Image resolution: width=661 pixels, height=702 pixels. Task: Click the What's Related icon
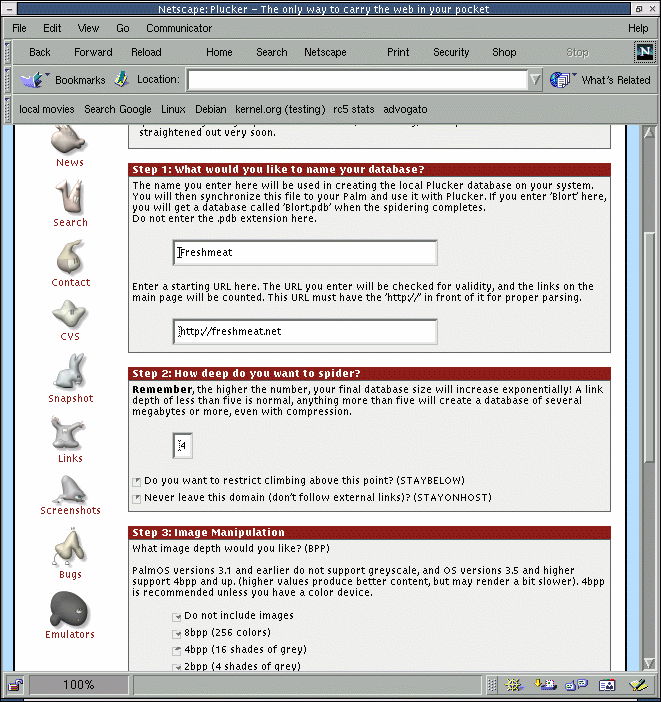coord(562,80)
